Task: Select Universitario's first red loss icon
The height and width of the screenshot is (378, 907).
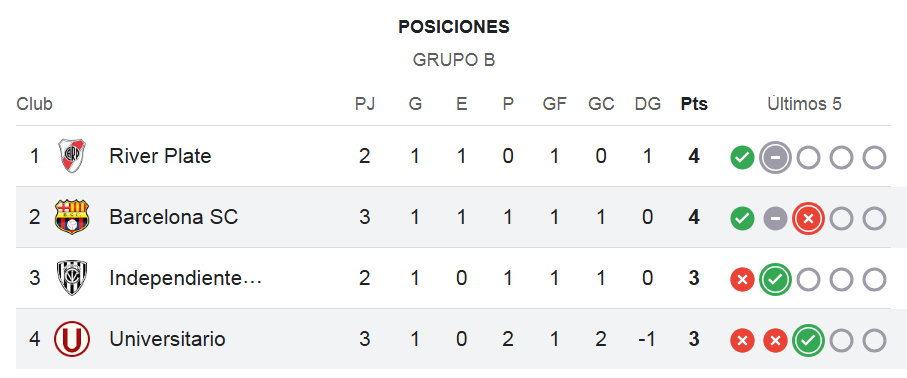Action: pos(742,340)
